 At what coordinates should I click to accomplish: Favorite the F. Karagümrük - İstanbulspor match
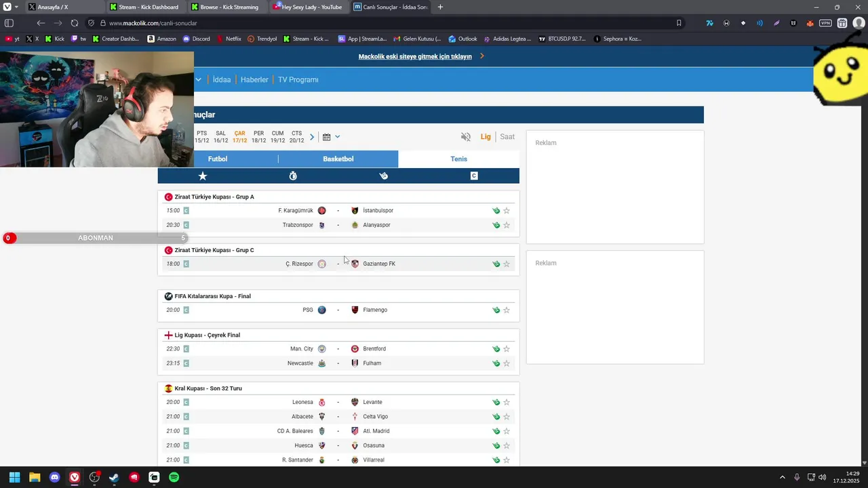coord(507,211)
